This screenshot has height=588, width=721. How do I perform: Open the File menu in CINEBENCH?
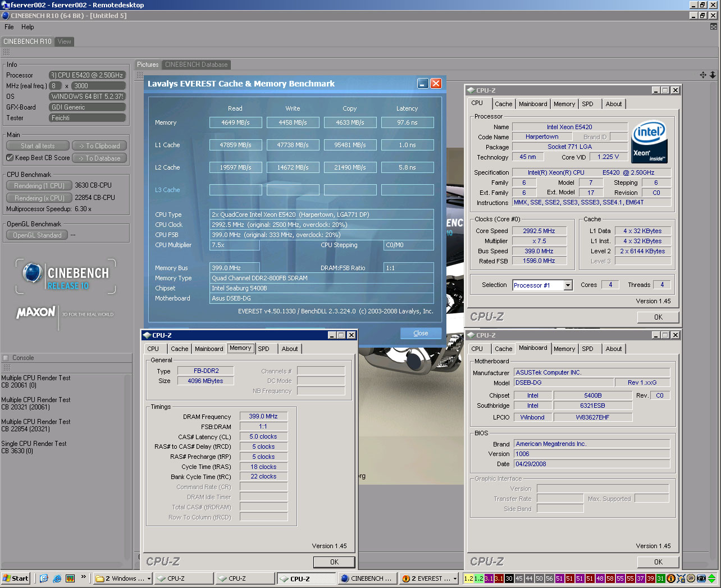click(9, 27)
